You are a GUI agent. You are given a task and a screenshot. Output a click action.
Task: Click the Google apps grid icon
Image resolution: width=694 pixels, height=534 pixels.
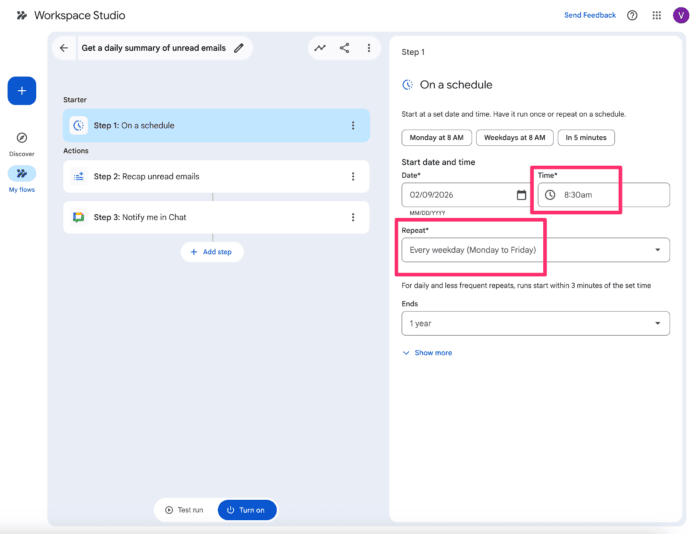coord(657,16)
